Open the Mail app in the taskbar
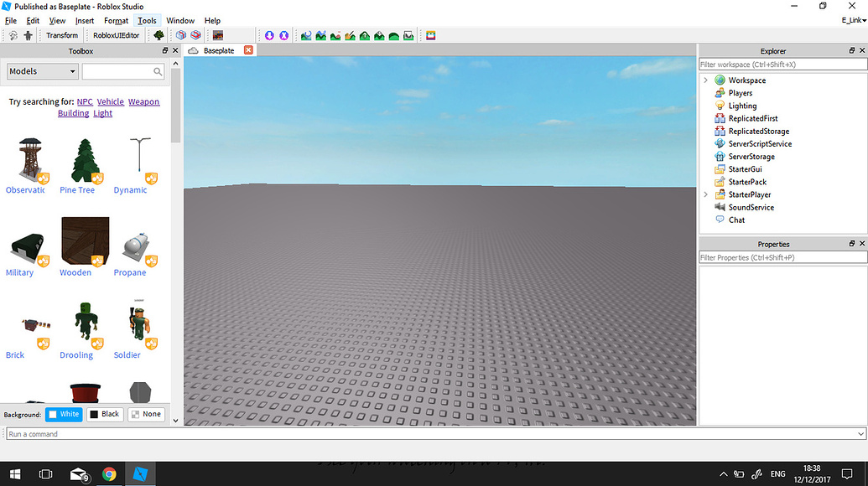 [x=79, y=473]
